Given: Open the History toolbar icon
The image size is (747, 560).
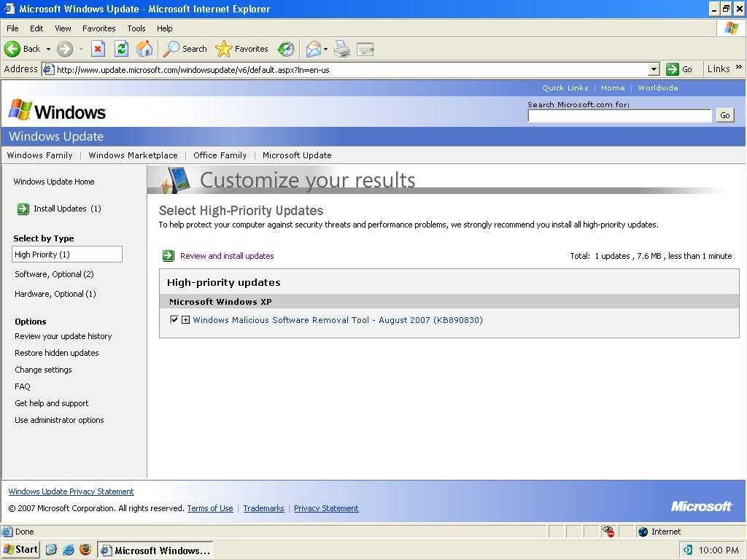Looking at the screenshot, I should pyautogui.click(x=286, y=49).
